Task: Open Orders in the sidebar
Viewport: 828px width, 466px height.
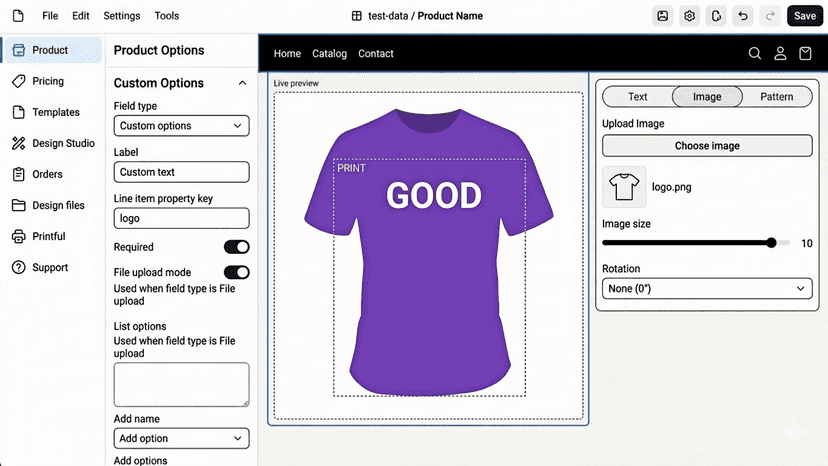Action: click(x=48, y=174)
